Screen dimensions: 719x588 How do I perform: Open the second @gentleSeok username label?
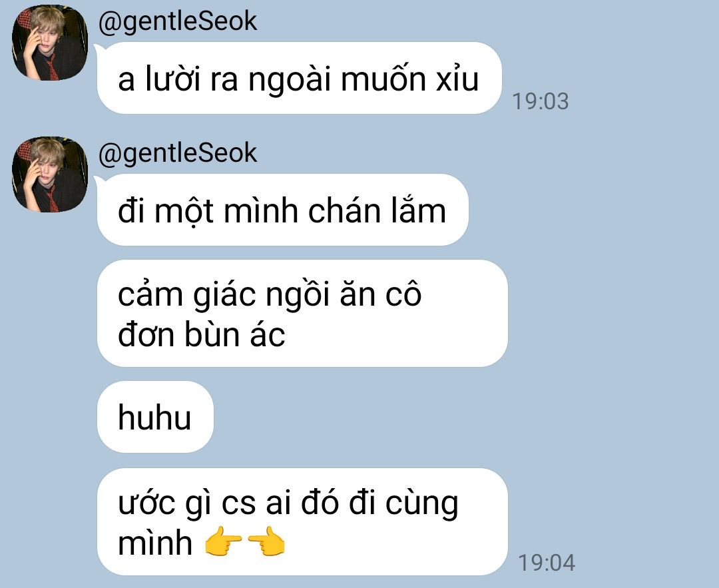point(178,153)
